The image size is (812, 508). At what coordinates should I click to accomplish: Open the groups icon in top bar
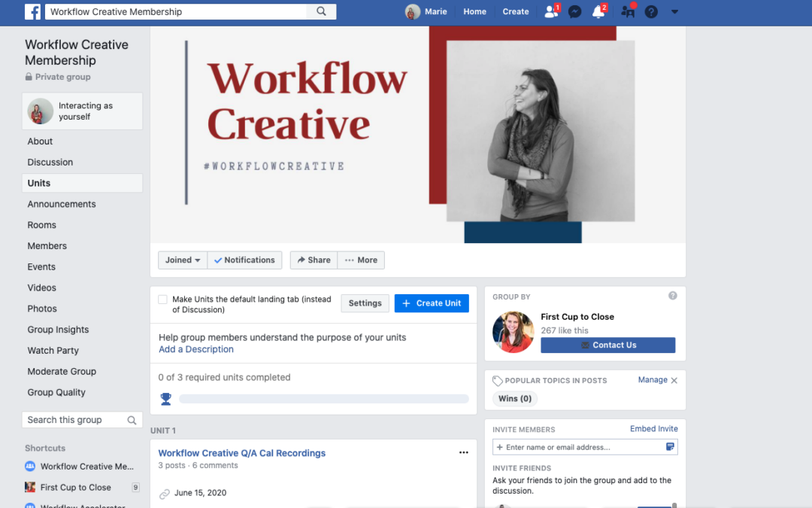(628, 11)
